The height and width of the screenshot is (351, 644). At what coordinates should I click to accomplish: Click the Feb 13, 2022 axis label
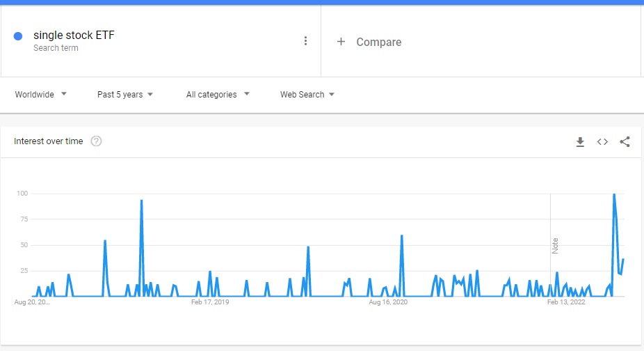566,302
